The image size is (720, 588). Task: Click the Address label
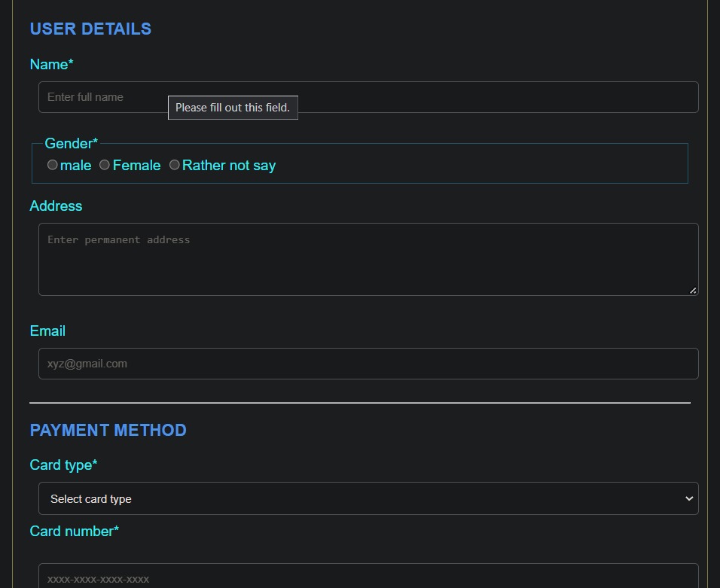tap(56, 206)
